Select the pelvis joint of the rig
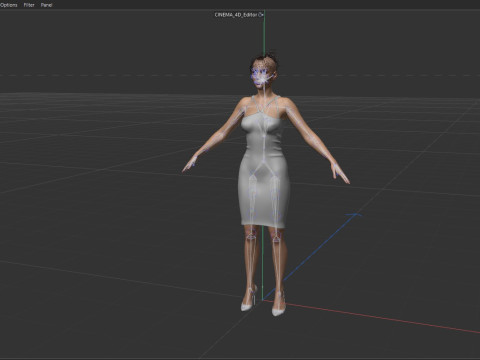Viewport: 480px width, 360px height. [263, 163]
